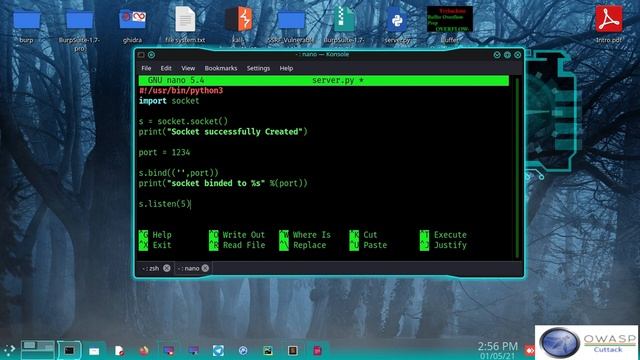Viewport: 640px width, 360px height.
Task: Click the 'port = 1234' code line
Action: pyautogui.click(x=164, y=152)
